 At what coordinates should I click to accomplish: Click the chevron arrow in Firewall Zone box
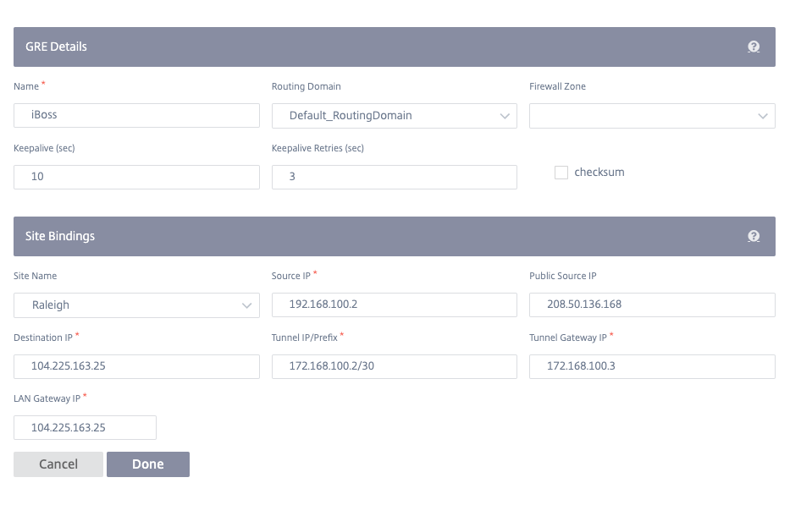[x=763, y=116]
